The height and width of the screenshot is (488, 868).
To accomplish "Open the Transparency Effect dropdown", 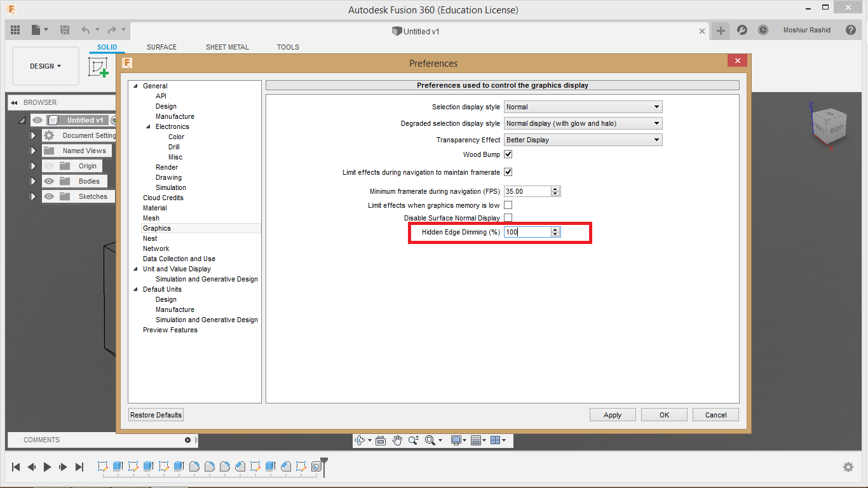I will pyautogui.click(x=583, y=140).
